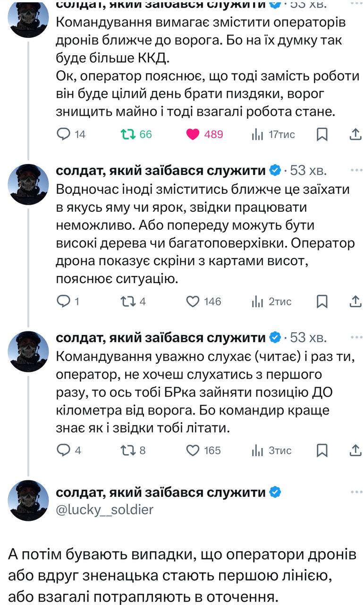View analytics showing 2тис views
Viewport: 364px width, 605px height.
[257, 302]
